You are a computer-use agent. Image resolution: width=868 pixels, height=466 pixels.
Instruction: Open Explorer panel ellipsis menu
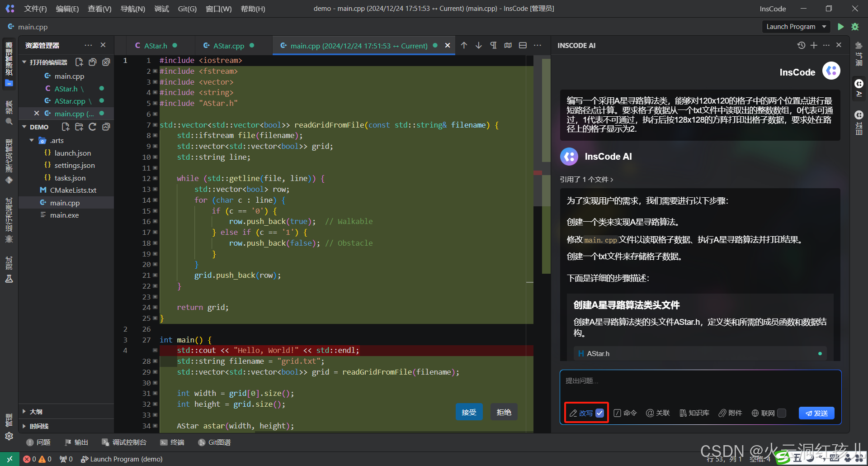[x=88, y=45]
